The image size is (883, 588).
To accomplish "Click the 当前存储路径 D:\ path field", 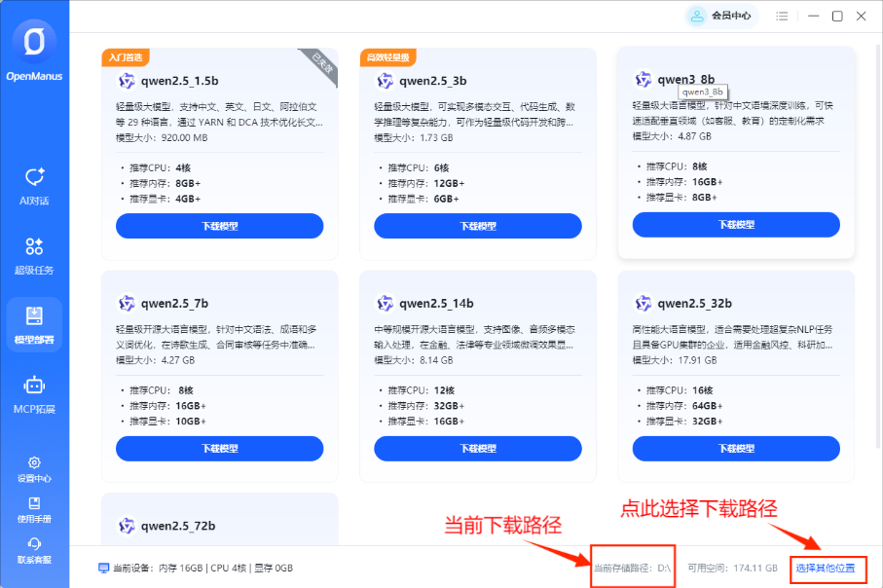I will point(631,569).
